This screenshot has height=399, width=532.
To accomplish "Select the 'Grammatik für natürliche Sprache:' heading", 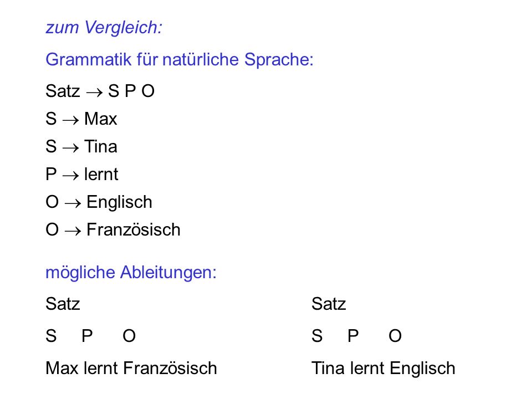I will 180,60.
